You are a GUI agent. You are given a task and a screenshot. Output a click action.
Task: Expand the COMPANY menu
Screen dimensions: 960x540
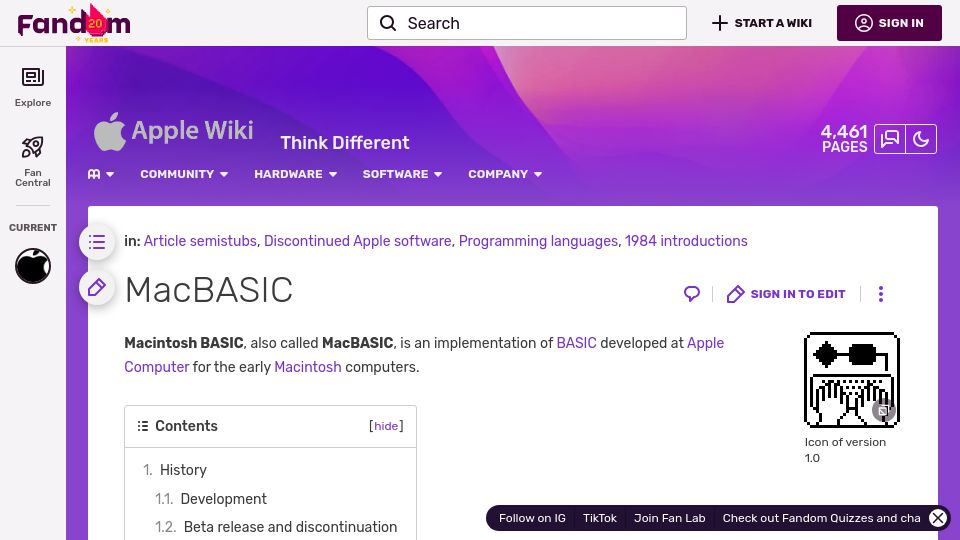505,174
